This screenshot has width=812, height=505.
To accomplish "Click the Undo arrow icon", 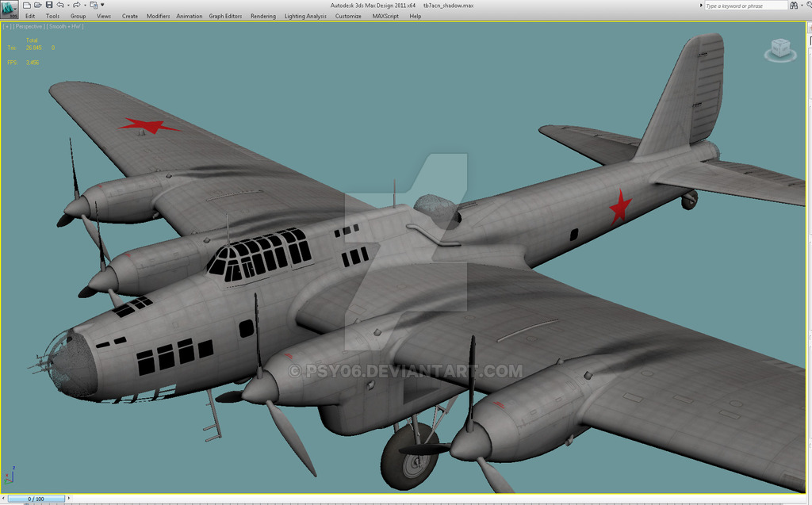I will [59, 5].
